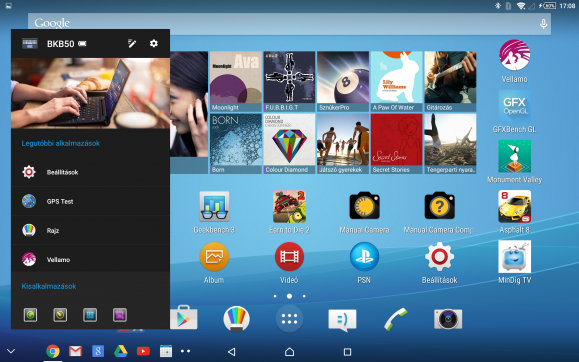The height and width of the screenshot is (362, 579).
Task: Open the Camera dock icon
Action: click(448, 319)
